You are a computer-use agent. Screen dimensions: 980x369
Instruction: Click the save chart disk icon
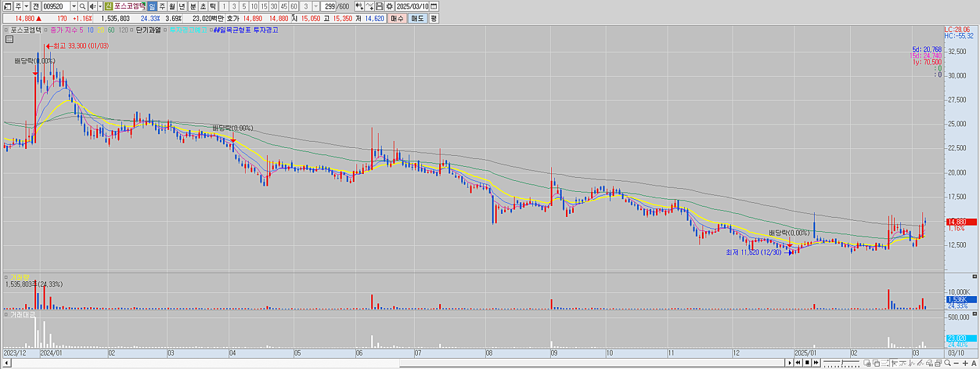379,6
